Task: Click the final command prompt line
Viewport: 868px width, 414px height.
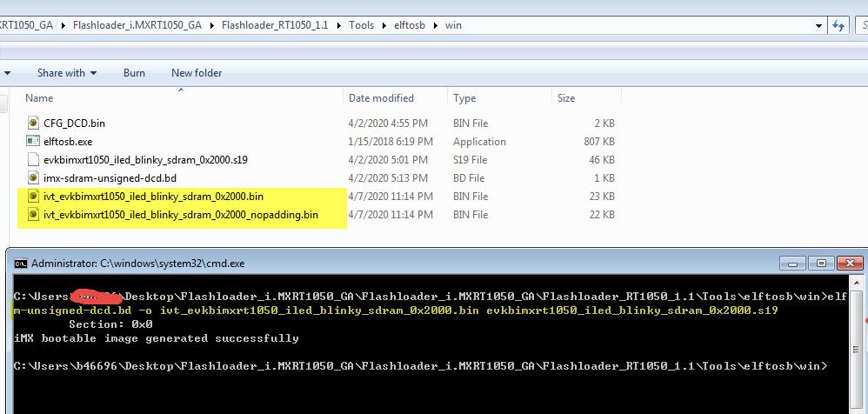Action: 421,366
